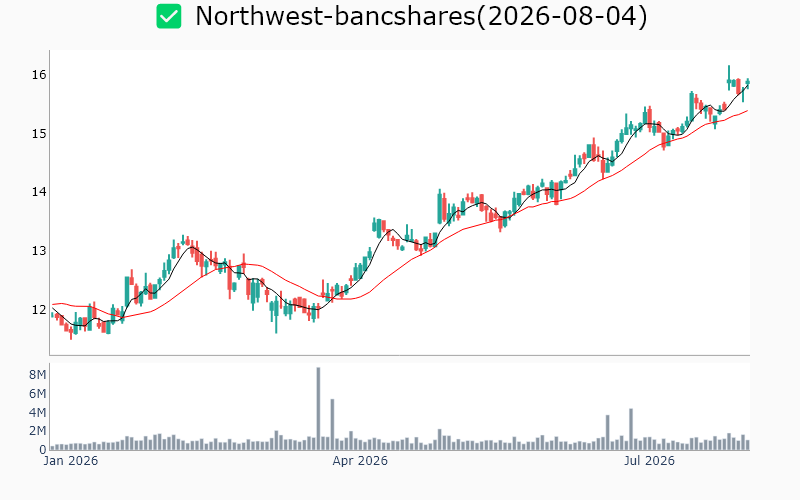Click the 4M volume axis label
800x500 pixels.
tap(37, 412)
